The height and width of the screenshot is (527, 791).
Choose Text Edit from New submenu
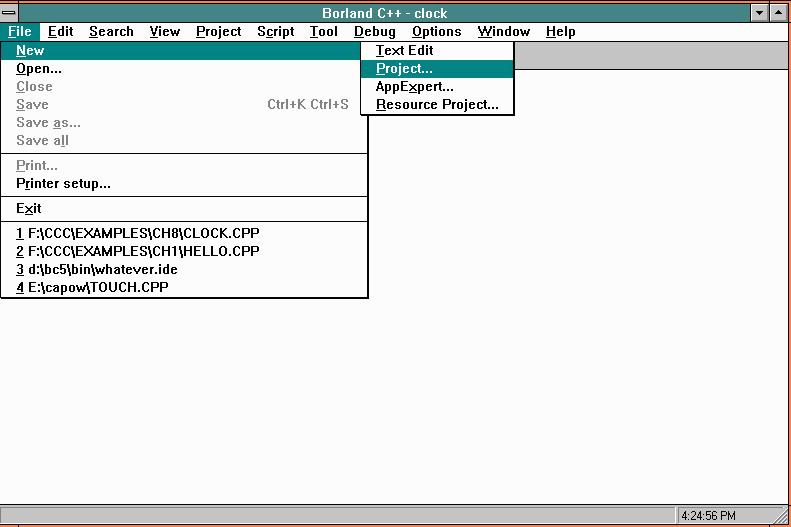[x=437, y=50]
